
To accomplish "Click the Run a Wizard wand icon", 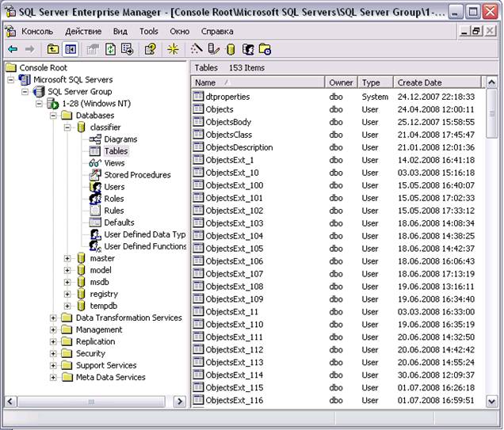I will (196, 49).
